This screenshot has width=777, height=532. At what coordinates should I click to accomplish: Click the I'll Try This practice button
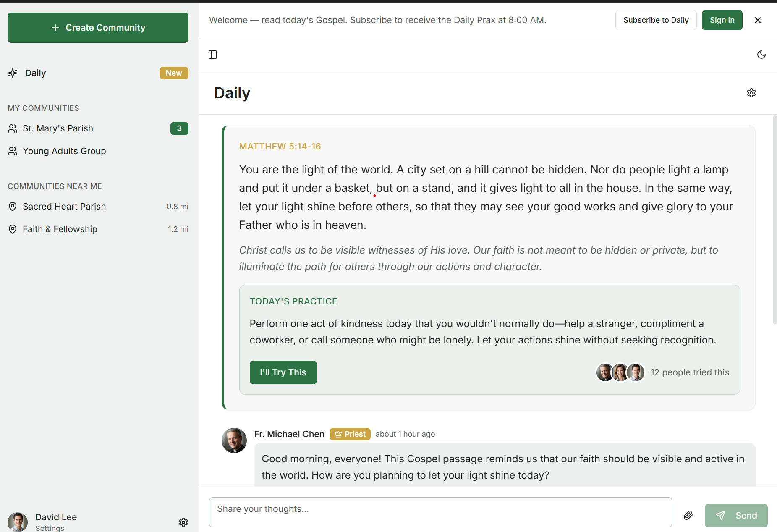283,372
